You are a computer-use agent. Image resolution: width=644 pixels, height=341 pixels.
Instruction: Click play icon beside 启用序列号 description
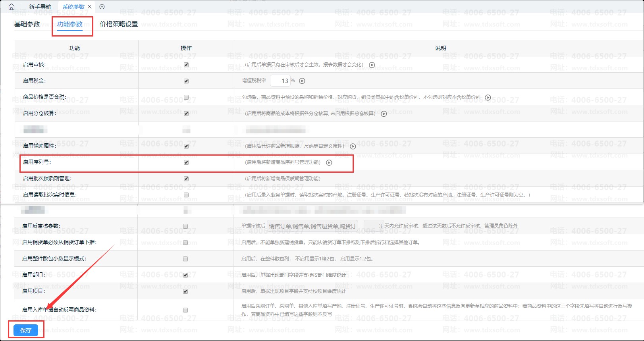point(329,162)
